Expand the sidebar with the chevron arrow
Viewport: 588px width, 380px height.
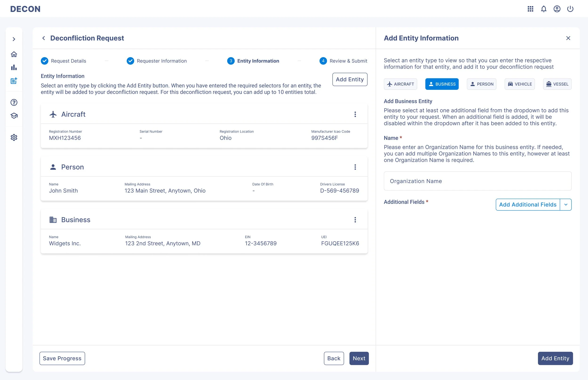[x=14, y=39]
